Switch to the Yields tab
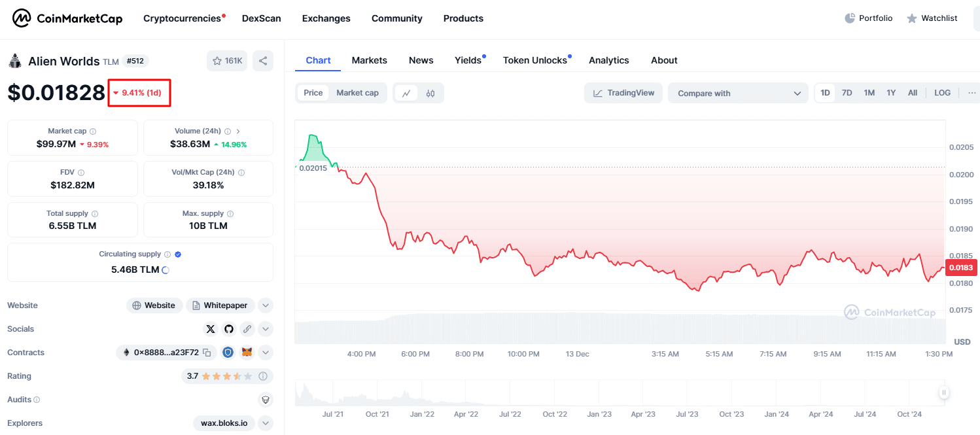Screen dimensions: 980x435 coord(468,60)
